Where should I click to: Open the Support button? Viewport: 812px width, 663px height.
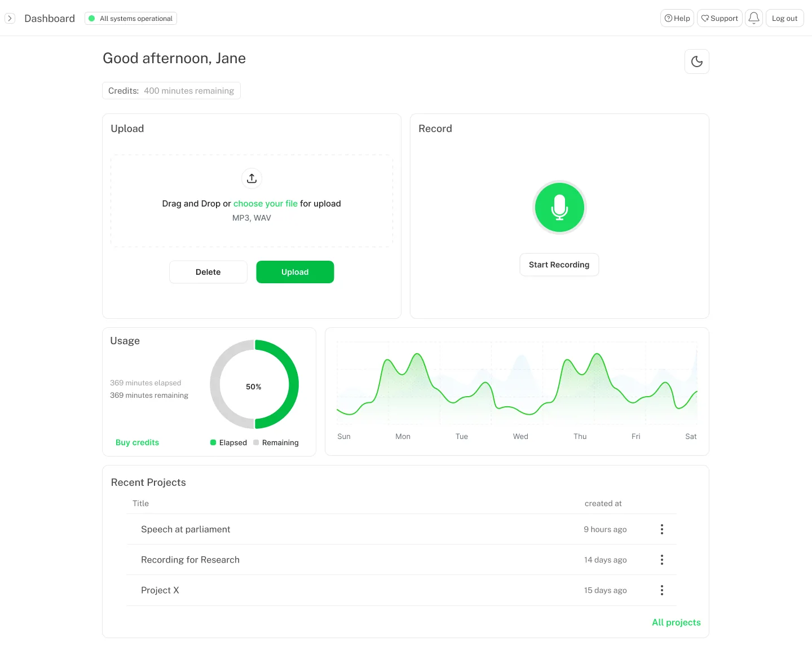(720, 18)
